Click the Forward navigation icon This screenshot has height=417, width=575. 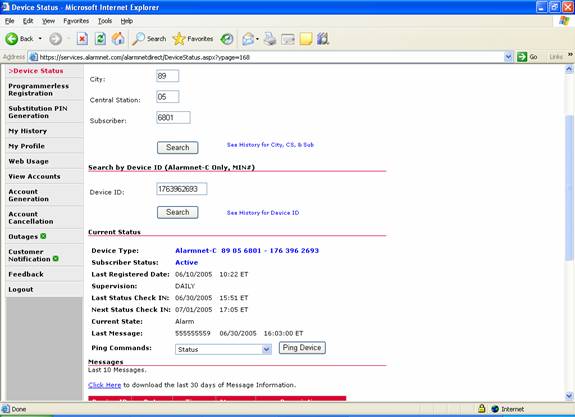[55, 39]
